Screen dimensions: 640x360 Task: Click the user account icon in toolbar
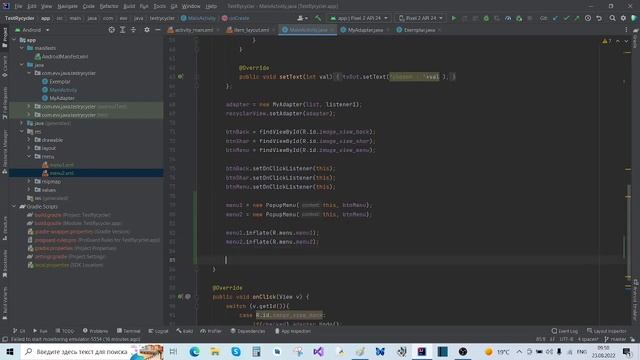click(302, 18)
